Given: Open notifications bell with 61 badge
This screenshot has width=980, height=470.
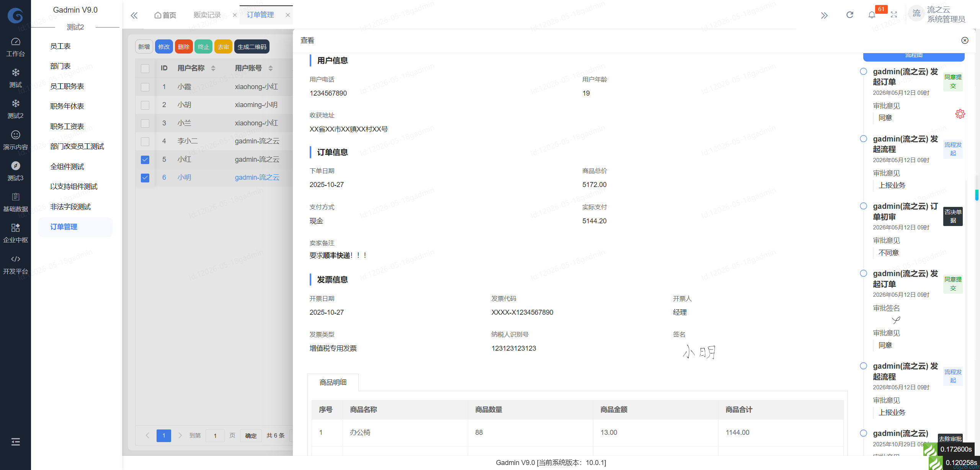Looking at the screenshot, I should pos(872,15).
